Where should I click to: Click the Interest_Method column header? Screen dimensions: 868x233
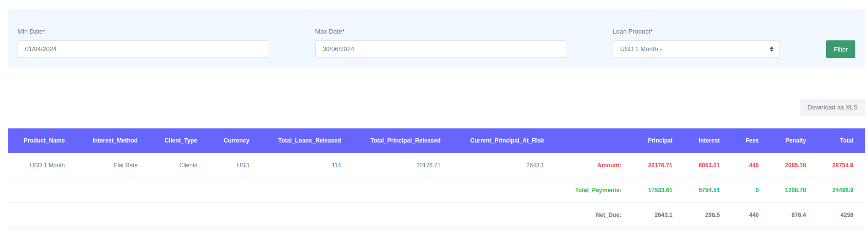coord(115,141)
